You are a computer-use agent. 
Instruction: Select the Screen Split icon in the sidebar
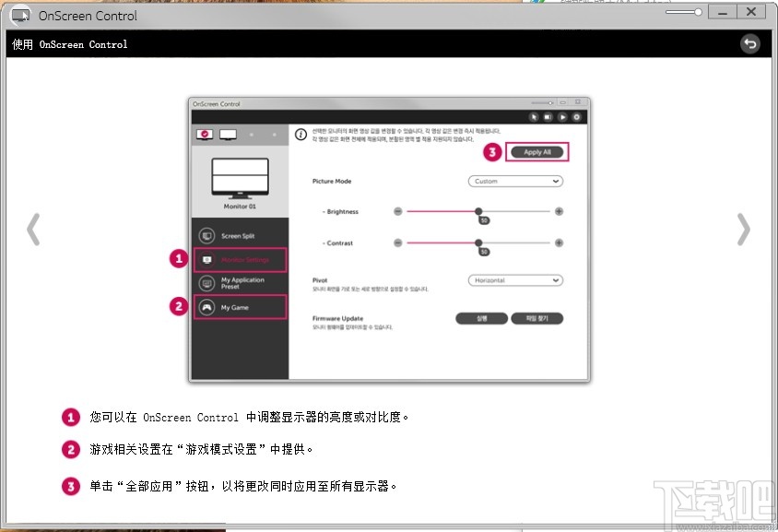point(208,234)
